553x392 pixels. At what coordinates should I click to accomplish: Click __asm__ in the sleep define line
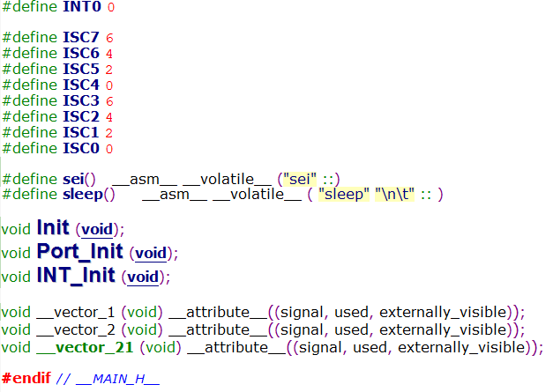point(175,196)
